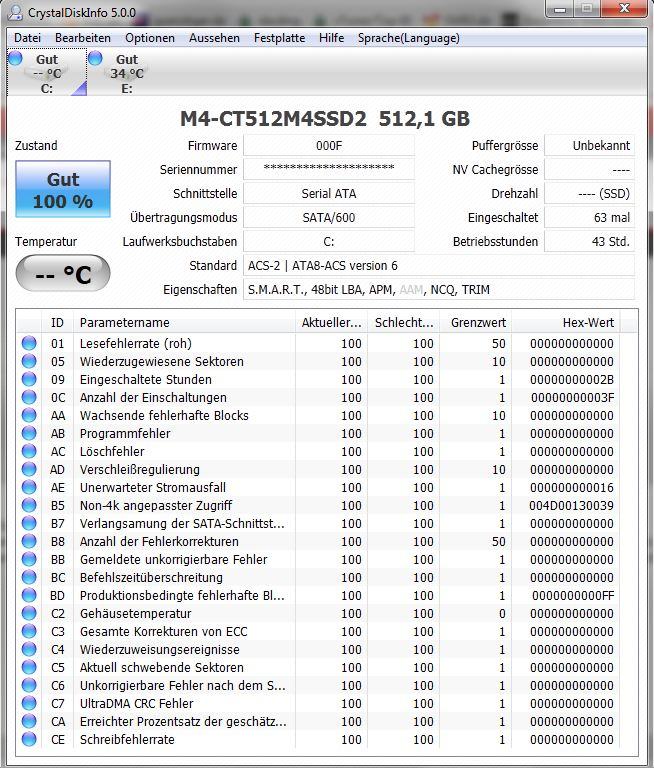
Task: Click status orb for Gehäusetemperatur
Action: pyautogui.click(x=29, y=613)
